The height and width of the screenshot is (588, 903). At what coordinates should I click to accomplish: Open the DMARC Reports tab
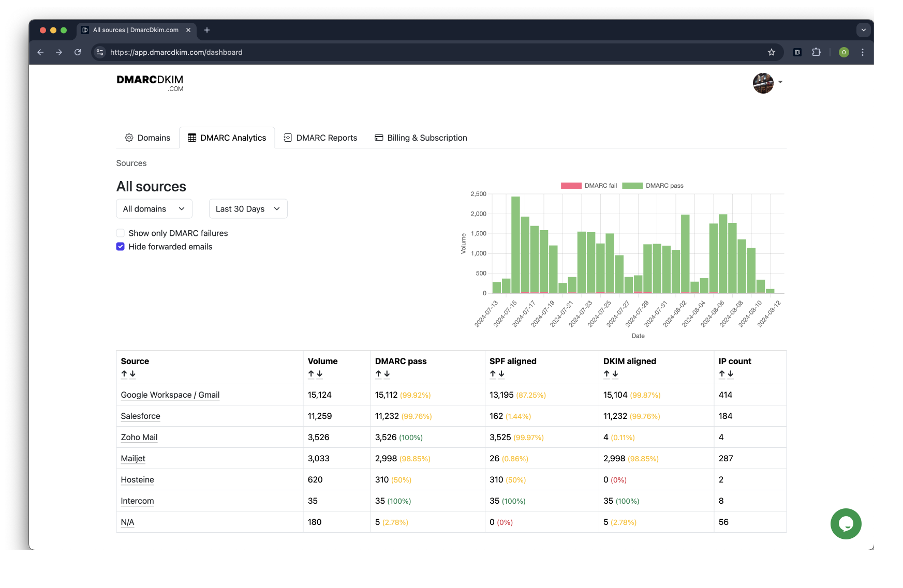pos(320,138)
